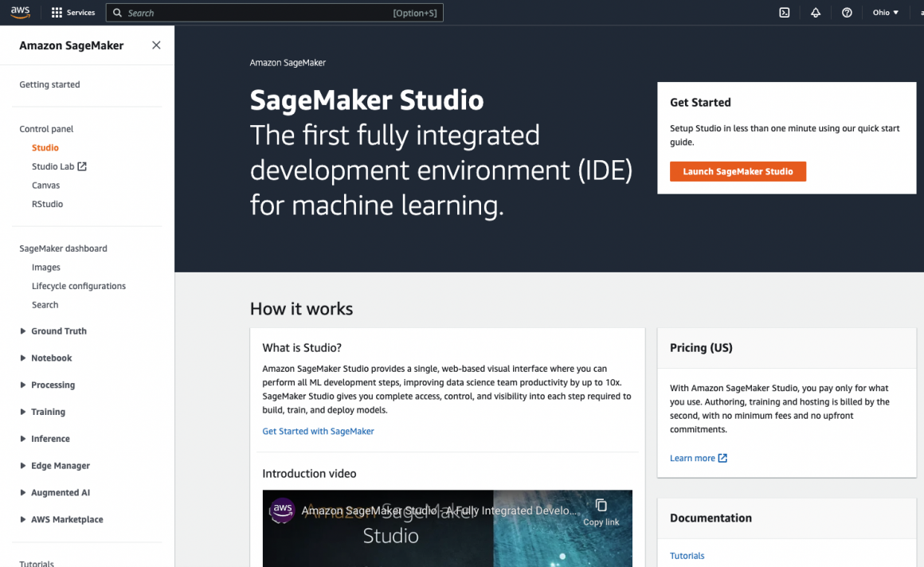
Task: Select Canvas in the control panel
Action: 45,186
